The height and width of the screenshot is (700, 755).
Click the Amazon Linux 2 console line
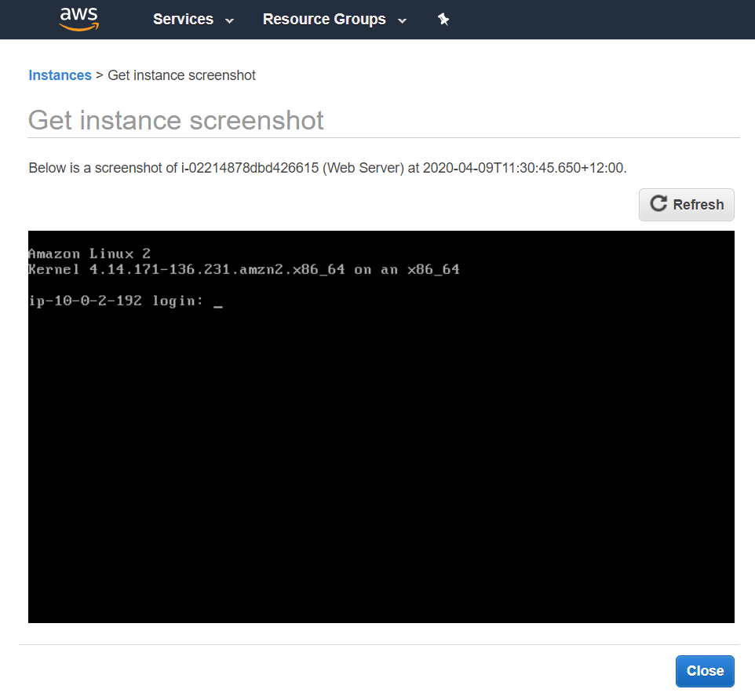(89, 253)
